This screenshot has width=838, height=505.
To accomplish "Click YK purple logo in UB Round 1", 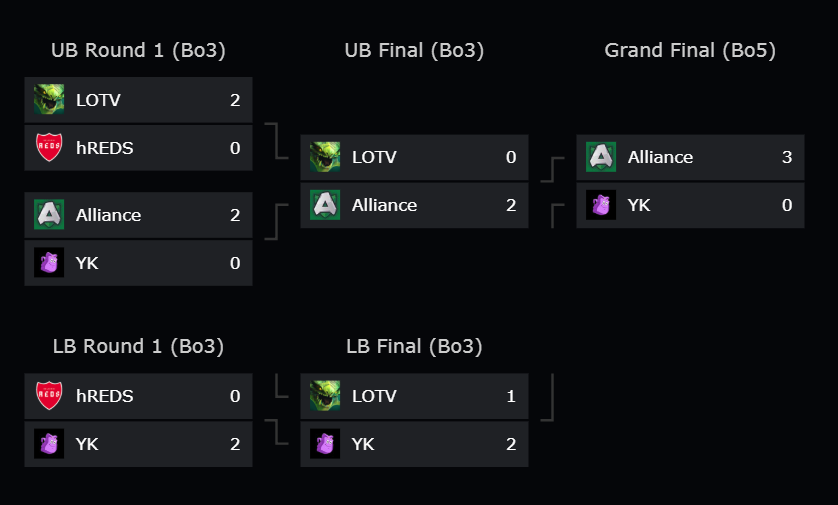I will (49, 262).
